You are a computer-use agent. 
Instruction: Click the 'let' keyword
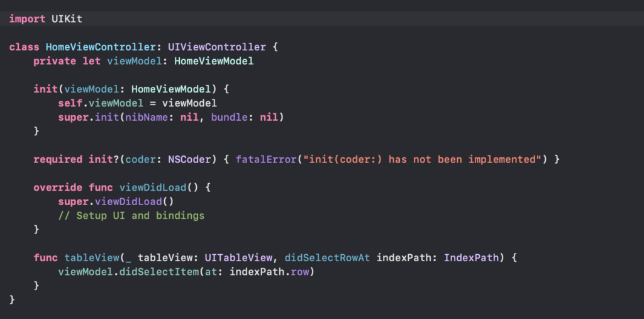(91, 61)
